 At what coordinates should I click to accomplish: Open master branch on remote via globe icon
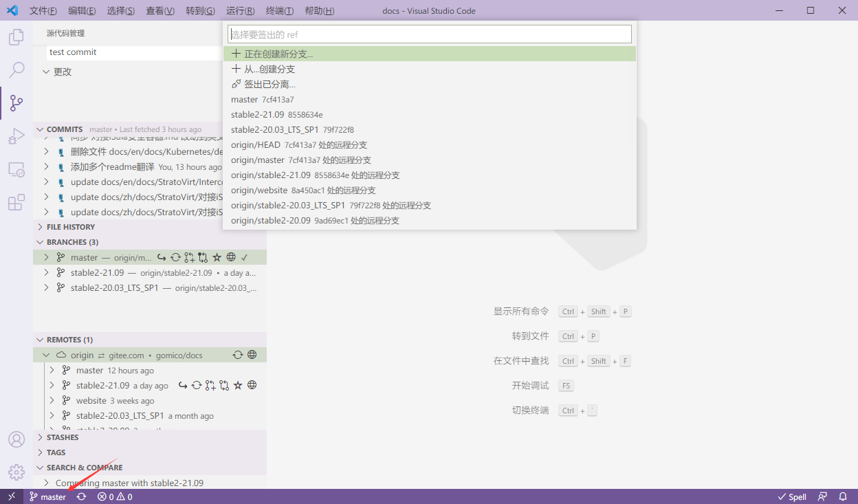(x=231, y=257)
